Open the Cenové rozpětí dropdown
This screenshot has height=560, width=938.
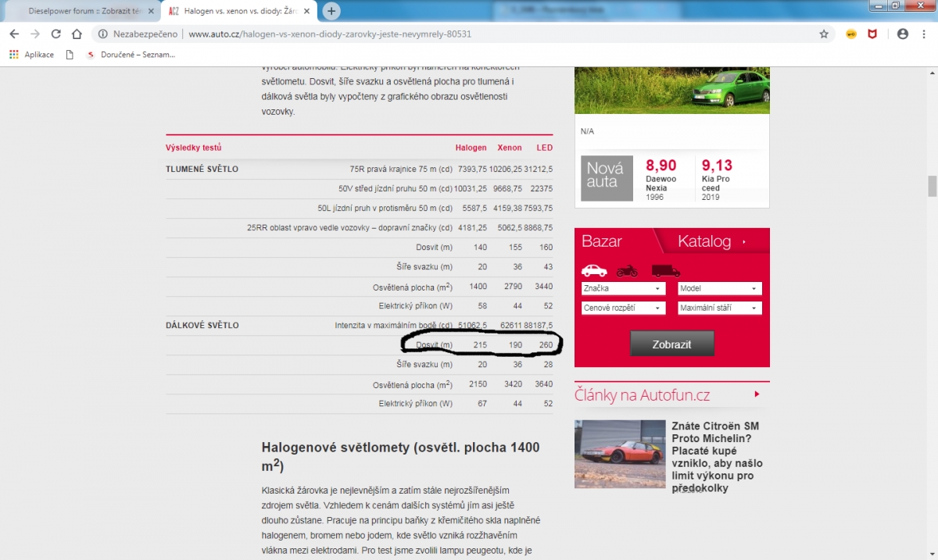(623, 308)
